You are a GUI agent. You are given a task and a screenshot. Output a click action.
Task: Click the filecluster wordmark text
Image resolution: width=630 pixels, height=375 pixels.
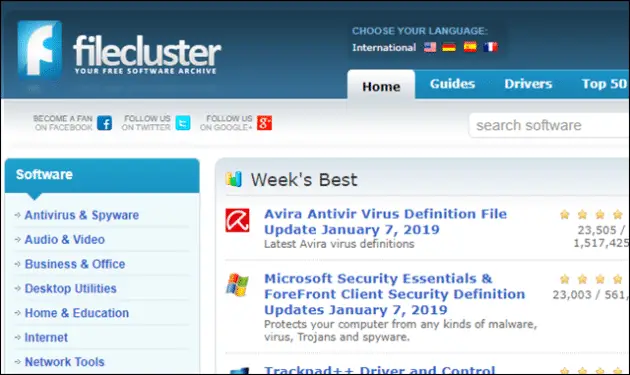pos(147,51)
